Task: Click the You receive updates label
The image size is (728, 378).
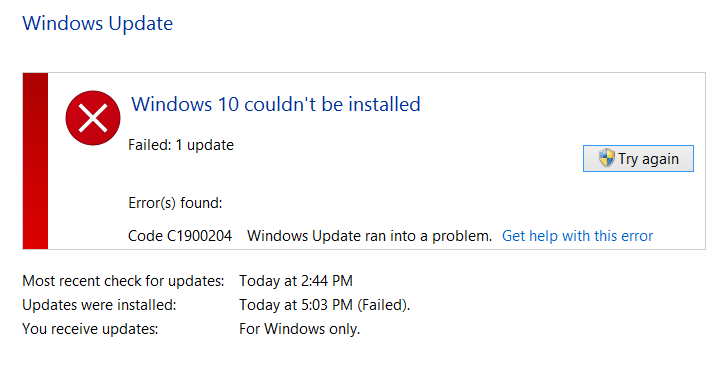Action: coord(90,329)
